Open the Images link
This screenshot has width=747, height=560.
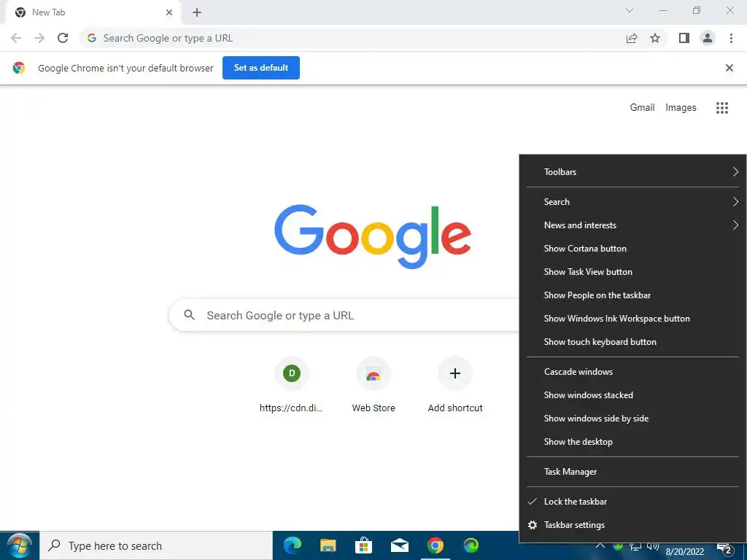[x=681, y=108]
